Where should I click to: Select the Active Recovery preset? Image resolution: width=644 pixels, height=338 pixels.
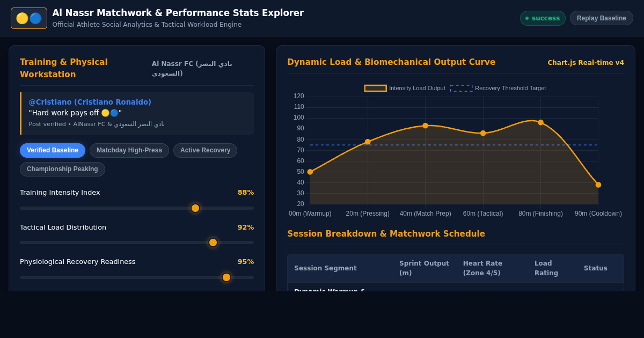coord(205,150)
